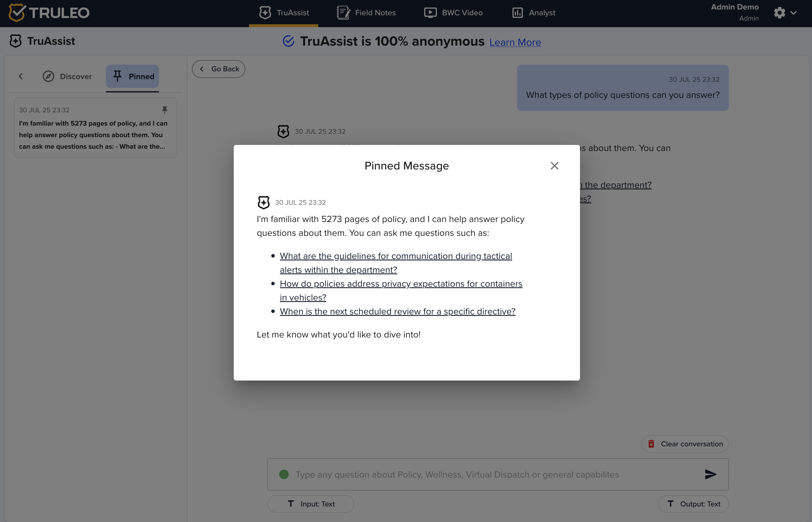The width and height of the screenshot is (812, 522).
Task: Click the anonymous checkmark badge icon
Action: [288, 41]
